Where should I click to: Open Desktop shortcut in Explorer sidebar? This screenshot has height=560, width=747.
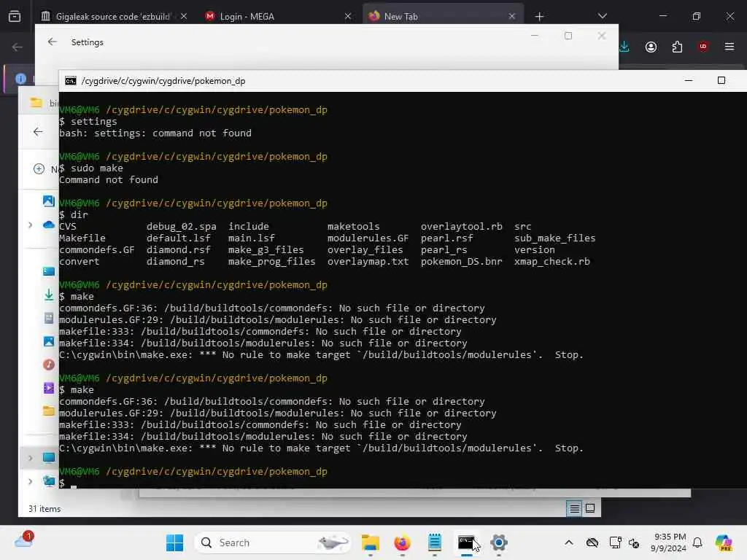[49, 271]
